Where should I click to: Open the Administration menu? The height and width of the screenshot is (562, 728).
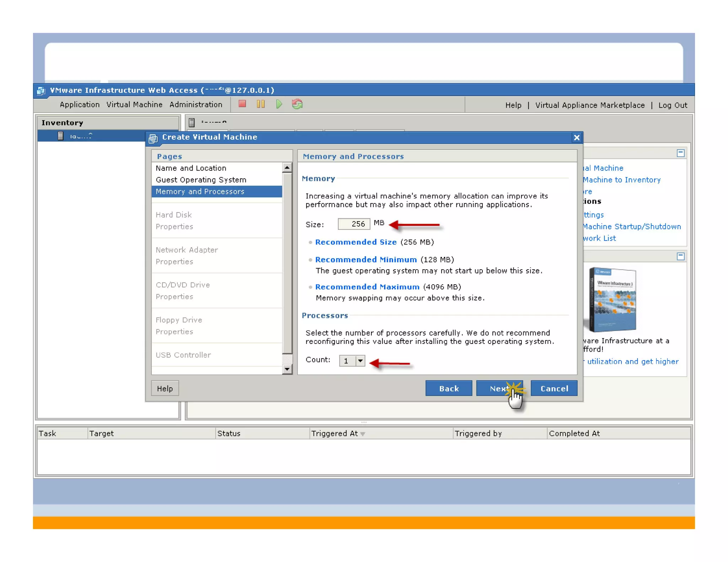[196, 104]
